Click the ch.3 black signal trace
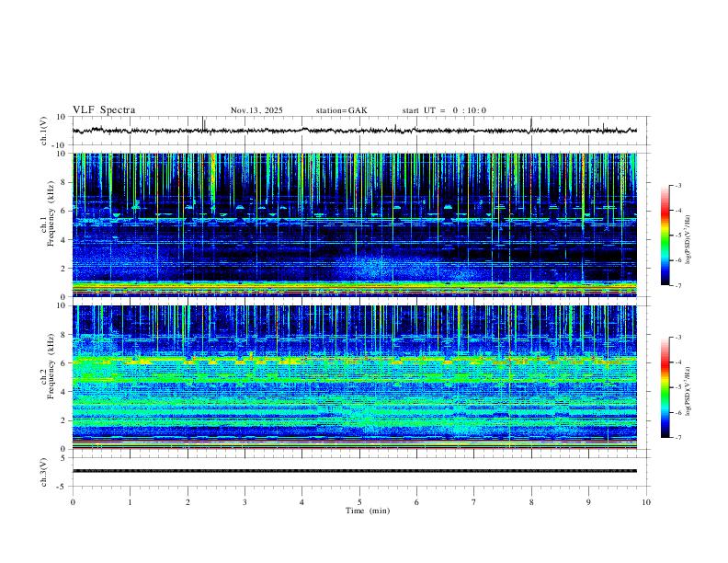The image size is (728, 563). [355, 471]
